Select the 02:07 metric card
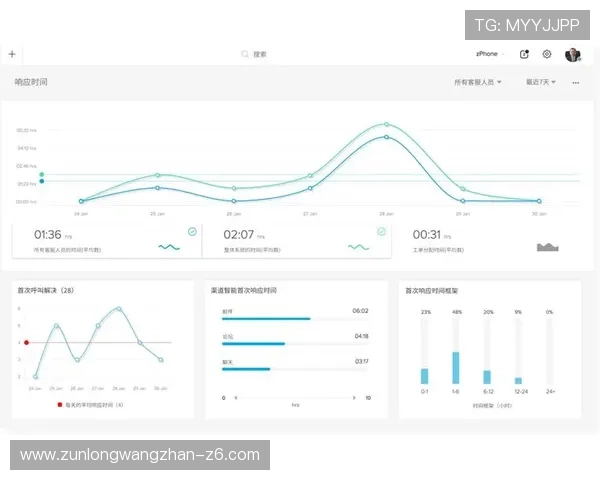 click(294, 241)
